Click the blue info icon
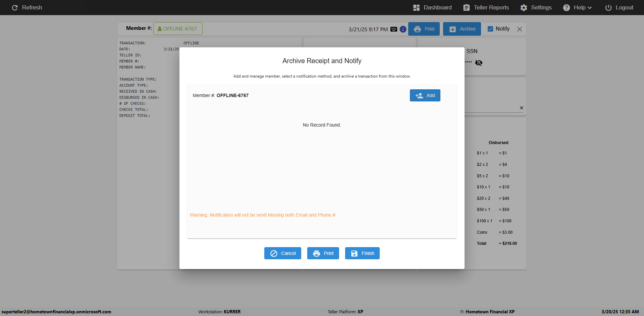This screenshot has height=316, width=644. tap(403, 29)
